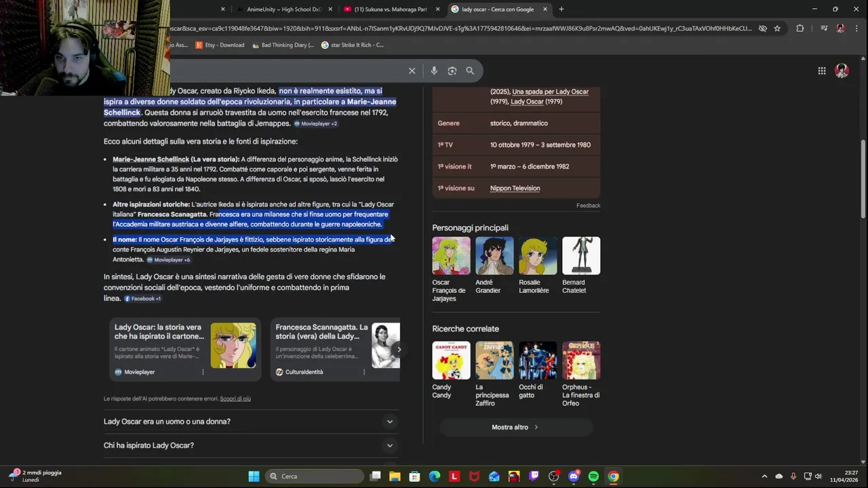Open Google Chrome taskbar icon
868x488 pixels.
point(613,476)
